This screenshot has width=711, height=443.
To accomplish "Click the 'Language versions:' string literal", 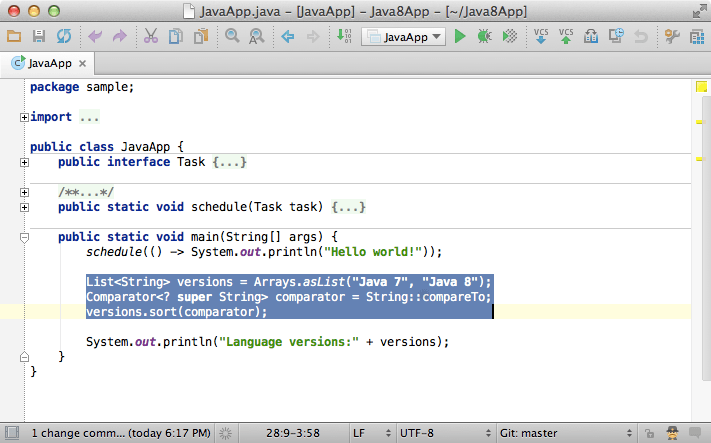I will pos(288,342).
